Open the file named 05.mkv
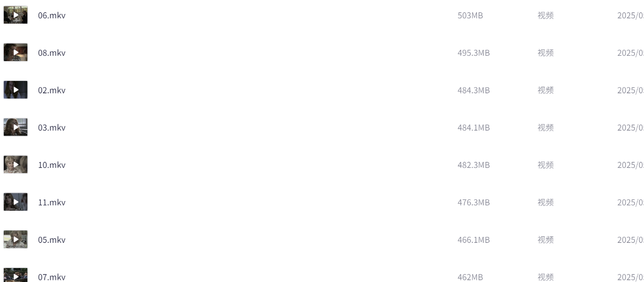 pyautogui.click(x=52, y=240)
